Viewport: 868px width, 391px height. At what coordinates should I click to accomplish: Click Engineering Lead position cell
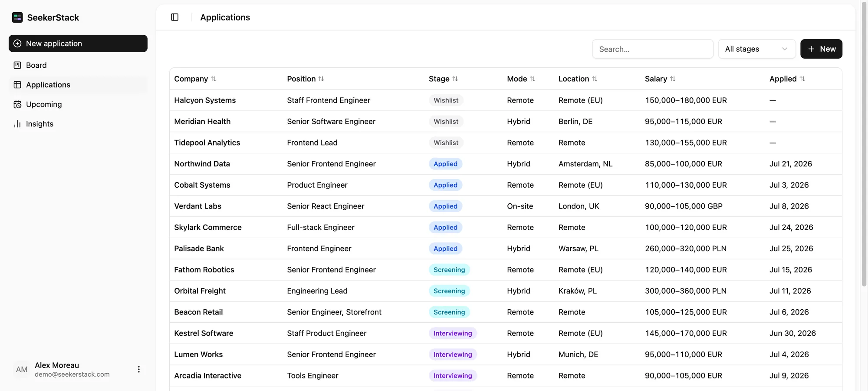pos(317,291)
